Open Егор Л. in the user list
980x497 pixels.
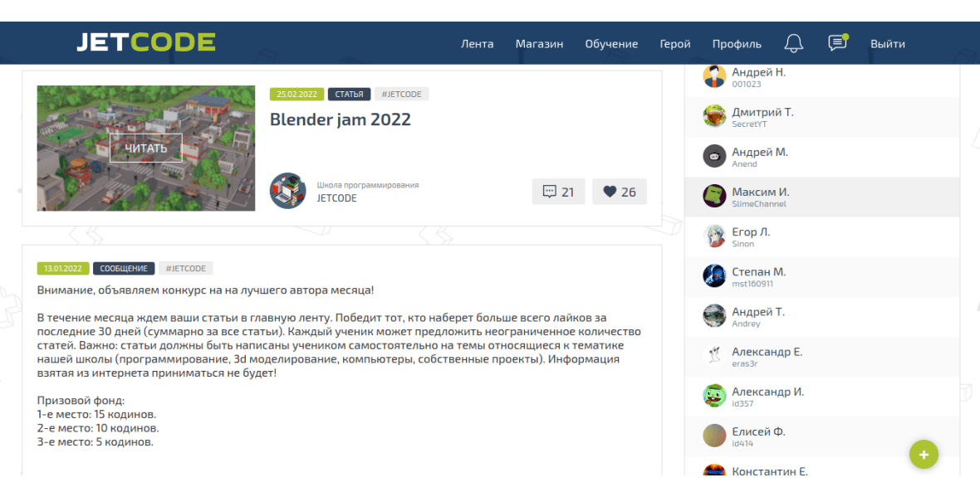822,236
